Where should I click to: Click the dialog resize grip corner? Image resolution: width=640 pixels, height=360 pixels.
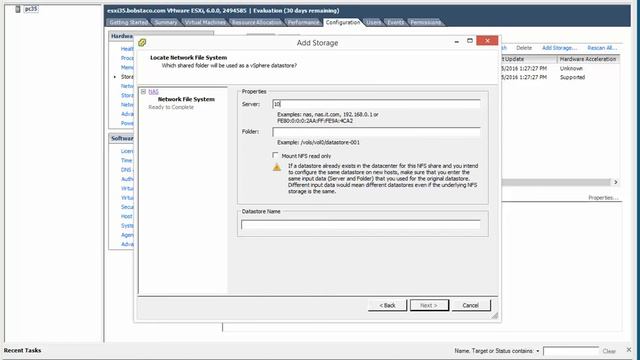click(x=495, y=316)
